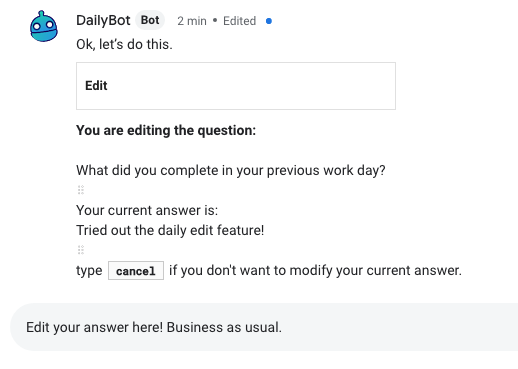Click the Edited label
Image resolution: width=518 pixels, height=369 pixels.
click(x=239, y=21)
